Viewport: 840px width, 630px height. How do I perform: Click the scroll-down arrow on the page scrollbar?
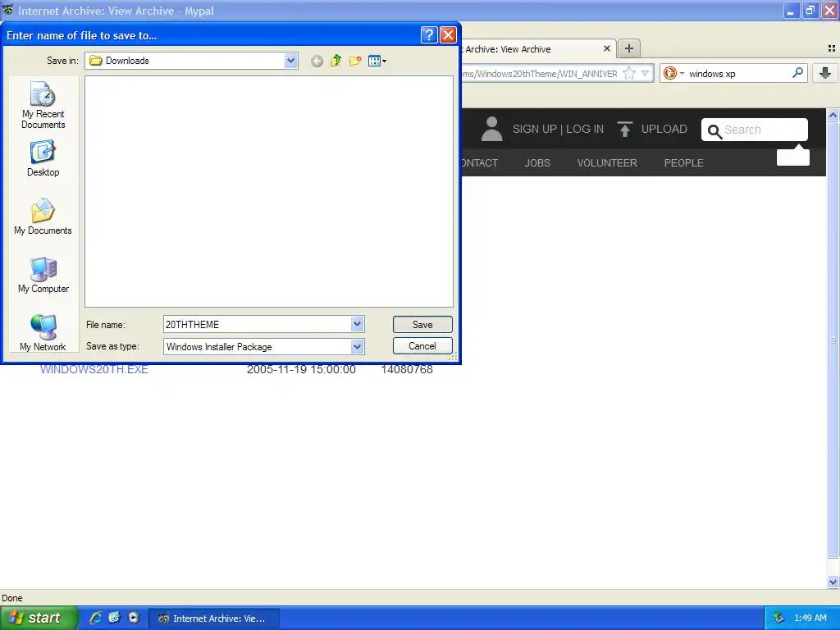tap(833, 582)
